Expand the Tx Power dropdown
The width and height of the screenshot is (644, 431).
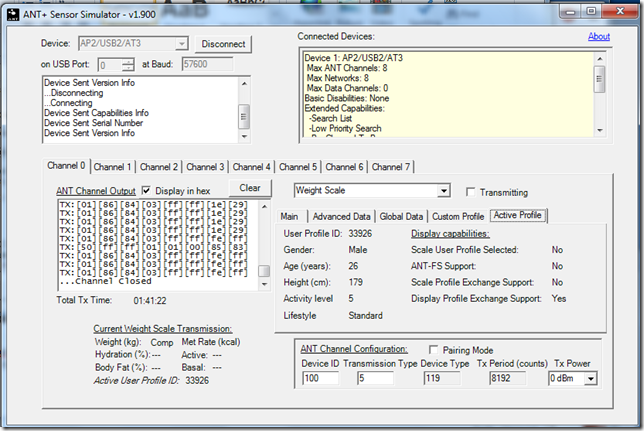tap(592, 379)
